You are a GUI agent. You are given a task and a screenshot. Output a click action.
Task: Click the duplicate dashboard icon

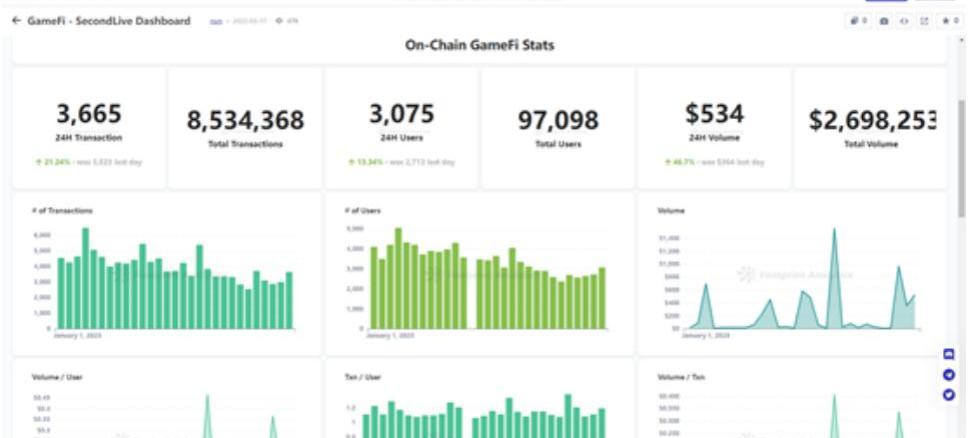point(855,21)
